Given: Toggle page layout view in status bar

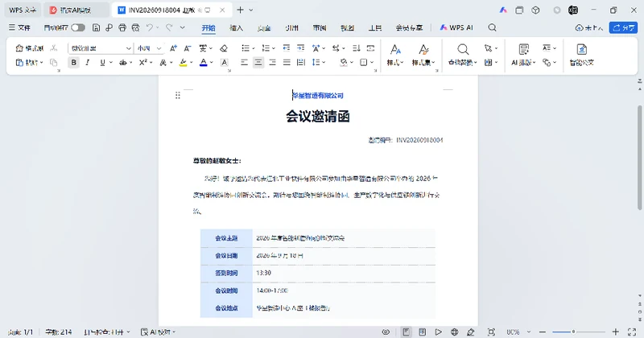Looking at the screenshot, I should pos(407,332).
